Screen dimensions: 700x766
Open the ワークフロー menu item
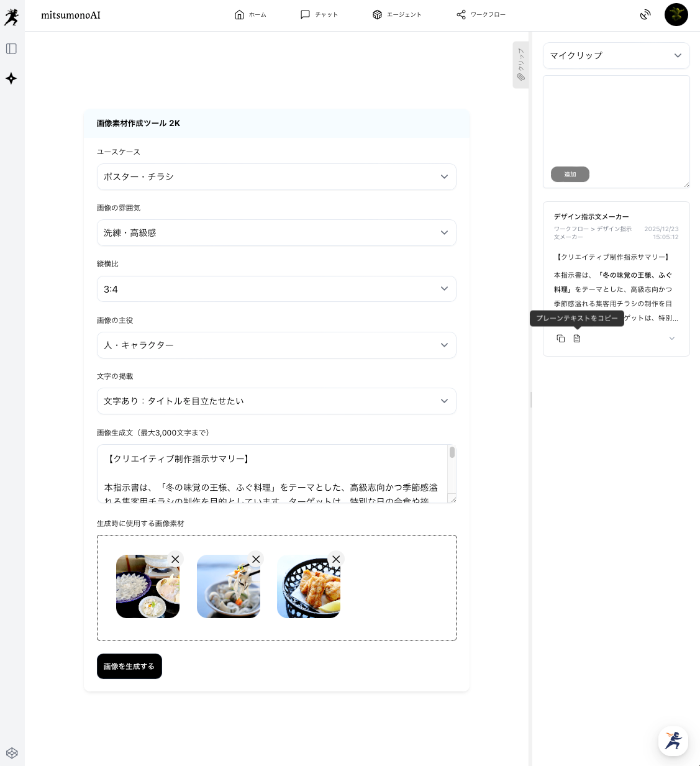coord(481,14)
